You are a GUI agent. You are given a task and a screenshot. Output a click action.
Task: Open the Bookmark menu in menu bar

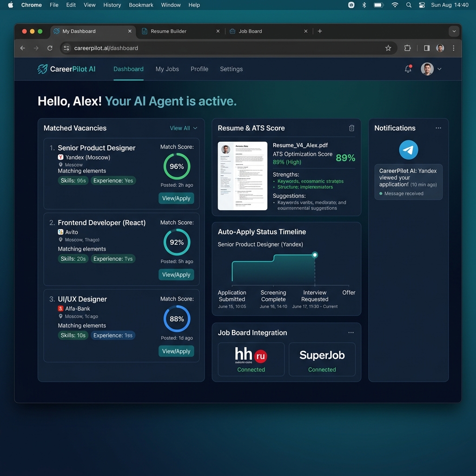pyautogui.click(x=141, y=5)
